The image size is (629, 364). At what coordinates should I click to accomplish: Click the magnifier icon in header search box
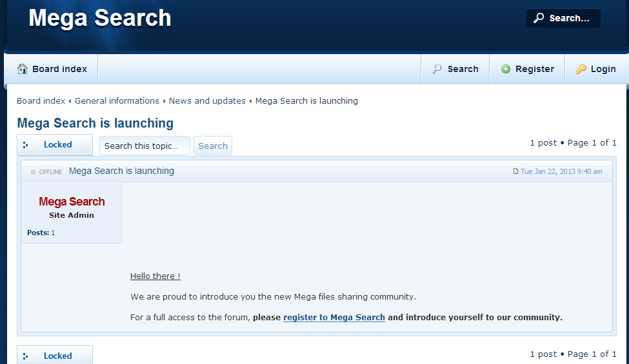pyautogui.click(x=539, y=18)
